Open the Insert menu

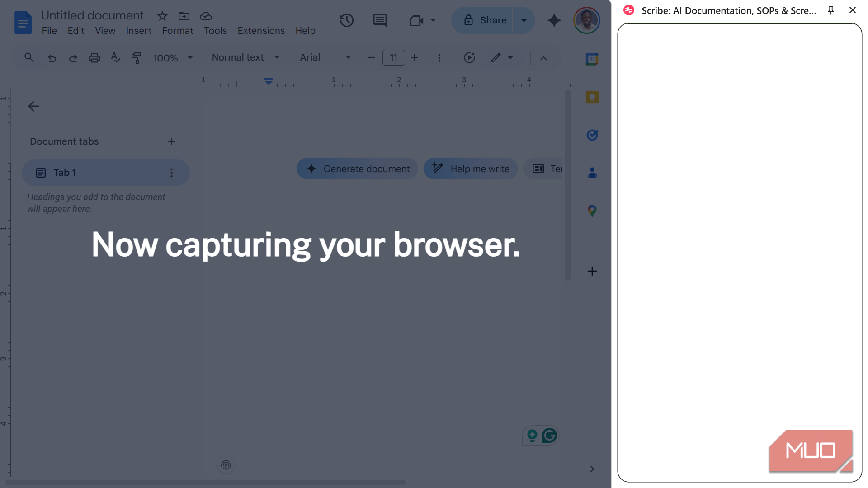point(139,31)
